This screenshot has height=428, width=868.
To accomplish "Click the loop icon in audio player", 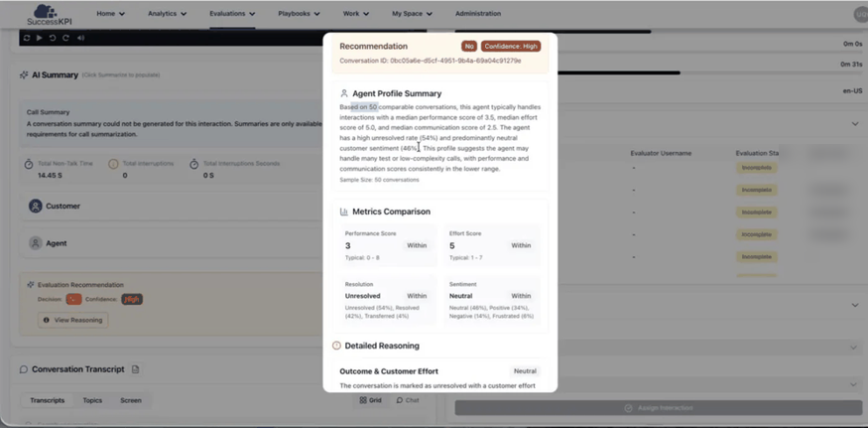I will (x=27, y=38).
